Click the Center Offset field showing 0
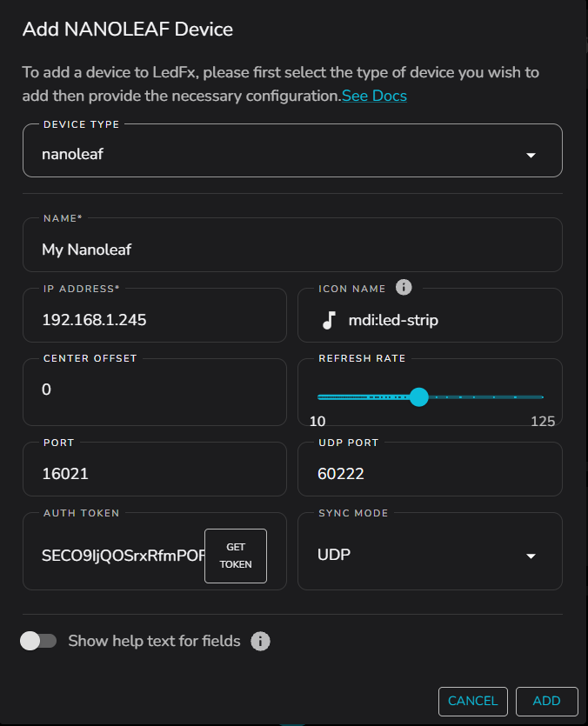 pyautogui.click(x=155, y=392)
